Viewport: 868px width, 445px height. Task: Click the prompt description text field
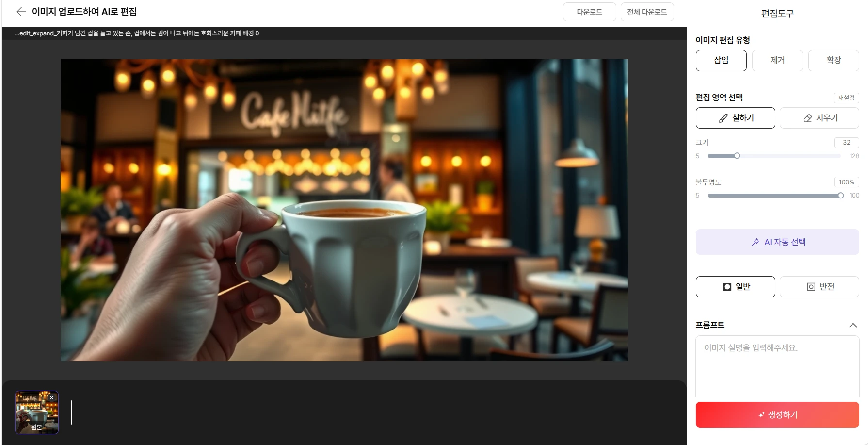pyautogui.click(x=777, y=366)
